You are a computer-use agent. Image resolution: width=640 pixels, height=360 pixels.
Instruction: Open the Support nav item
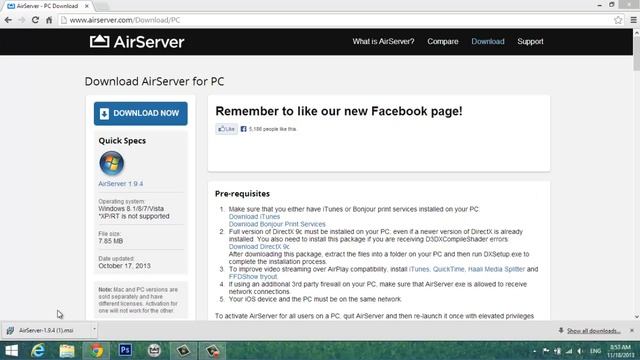click(x=530, y=42)
